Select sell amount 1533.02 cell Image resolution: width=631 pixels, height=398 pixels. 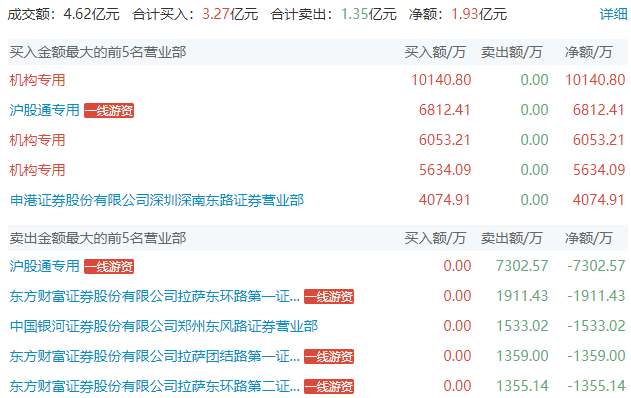522,326
